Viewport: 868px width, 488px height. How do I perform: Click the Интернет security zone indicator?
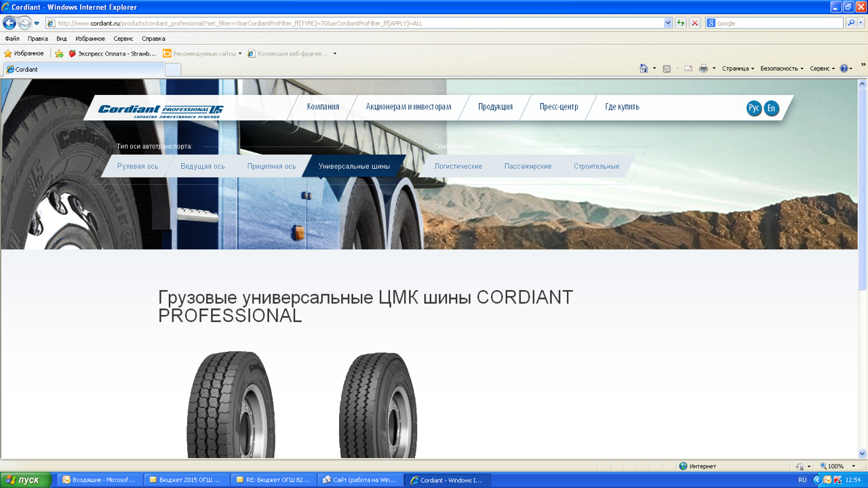click(698, 466)
